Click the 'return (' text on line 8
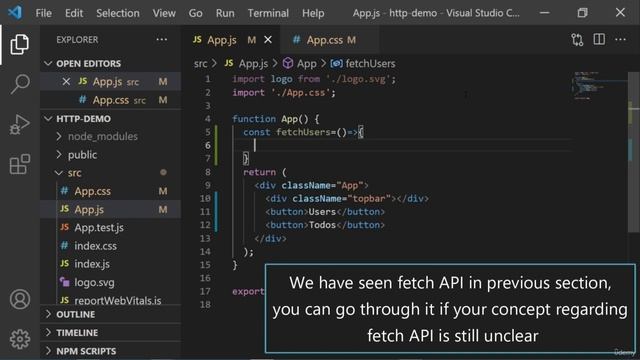The height and width of the screenshot is (360, 640). 265,172
